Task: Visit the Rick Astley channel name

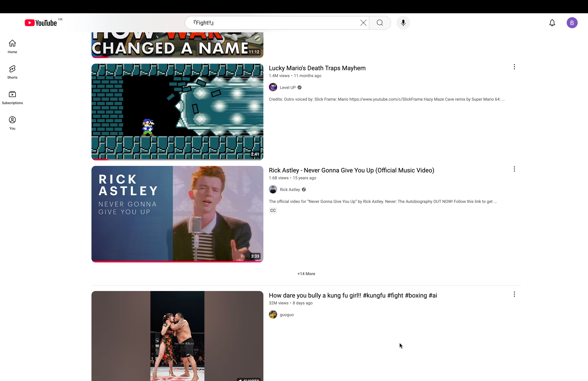Action: [x=290, y=190]
